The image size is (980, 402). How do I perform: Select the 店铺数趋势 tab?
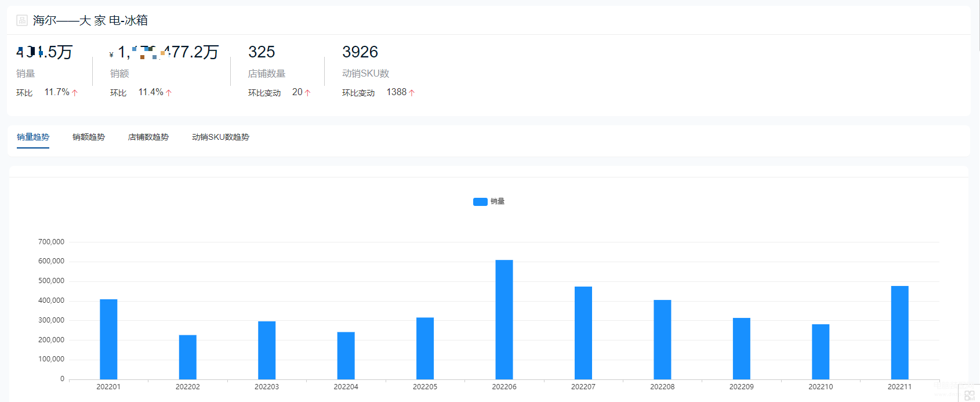tap(148, 137)
